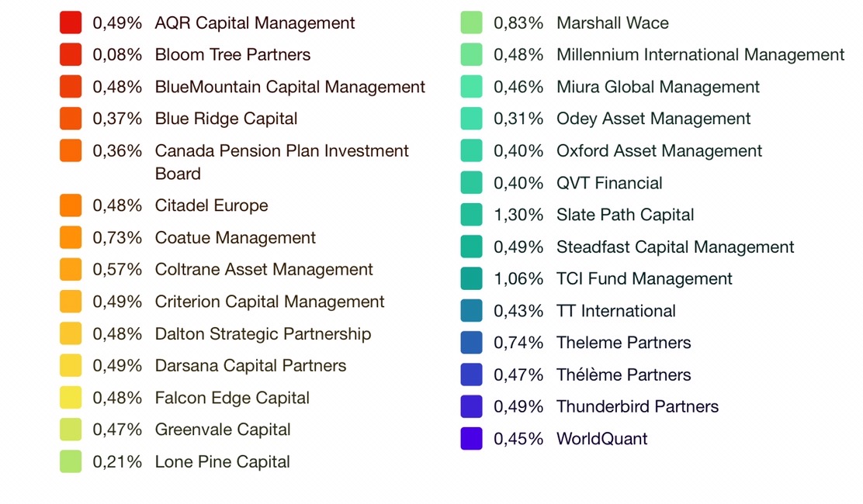Click the WorldQuant purple color swatch

coord(471,439)
